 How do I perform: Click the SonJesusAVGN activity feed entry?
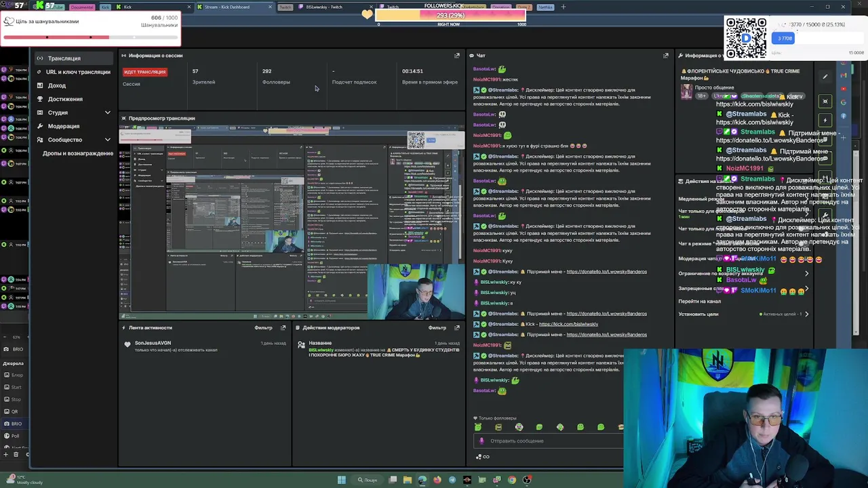point(205,346)
